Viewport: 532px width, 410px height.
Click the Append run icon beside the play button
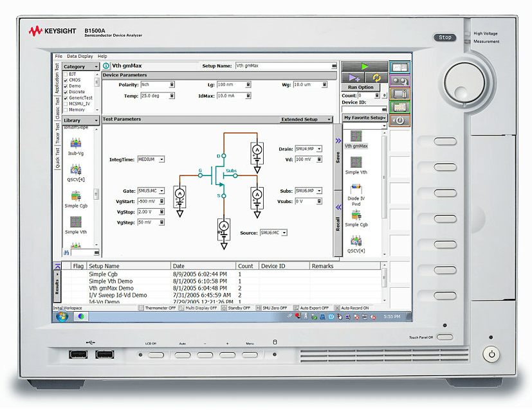354,77
